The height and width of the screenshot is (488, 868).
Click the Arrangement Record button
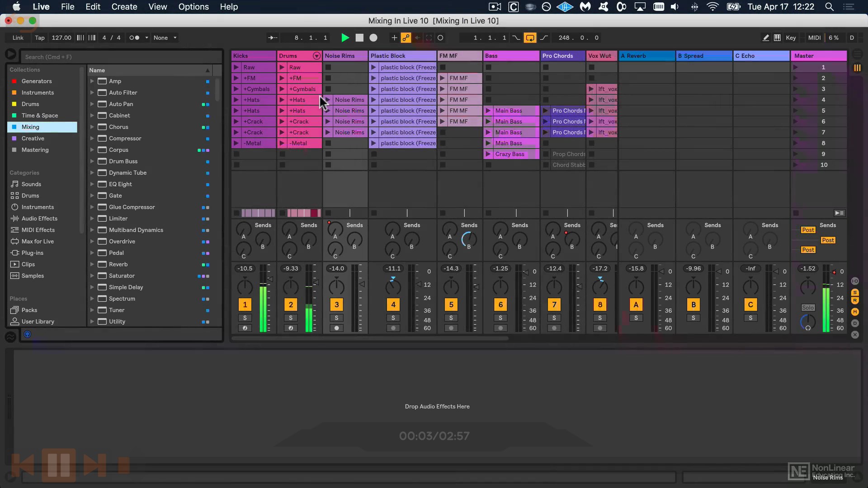[373, 38]
